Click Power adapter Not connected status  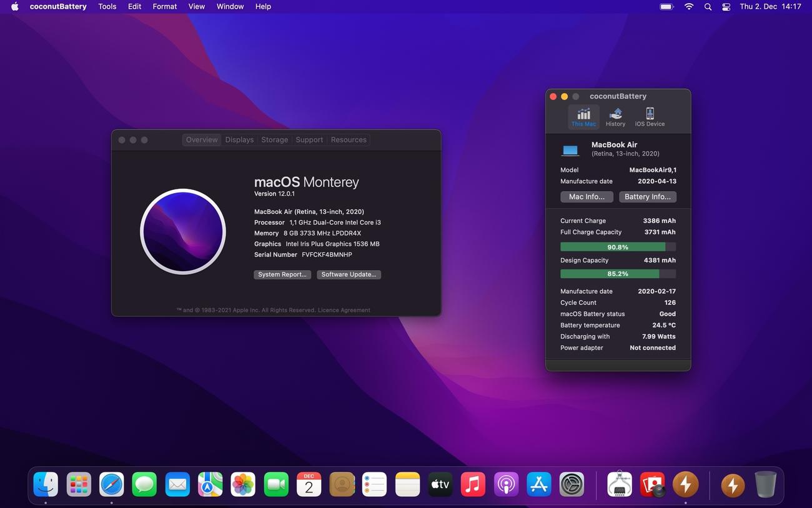pyautogui.click(x=652, y=347)
